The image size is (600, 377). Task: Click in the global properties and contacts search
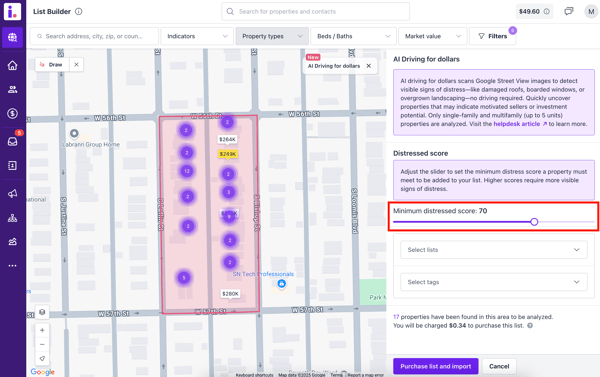pos(315,11)
